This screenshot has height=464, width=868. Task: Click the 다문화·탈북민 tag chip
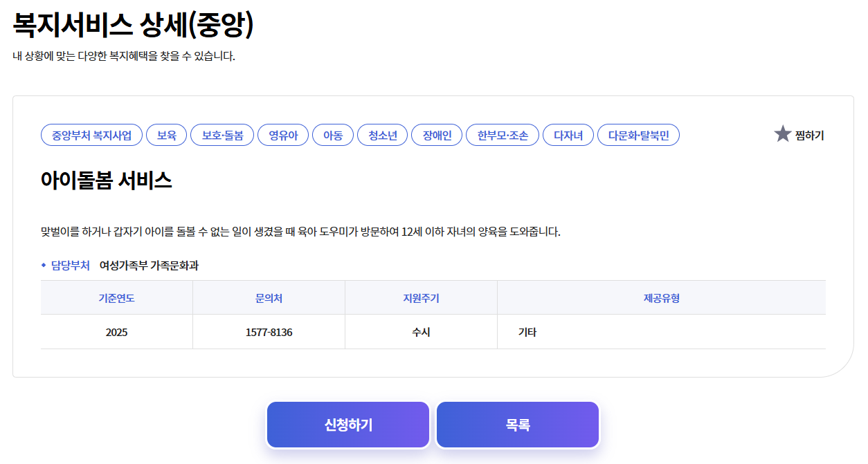point(638,136)
